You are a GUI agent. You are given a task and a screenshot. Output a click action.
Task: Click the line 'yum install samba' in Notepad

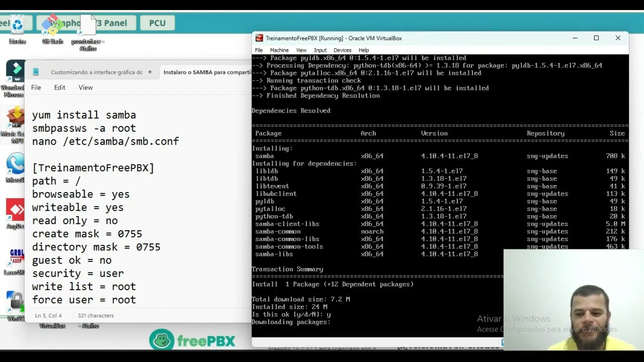point(84,115)
